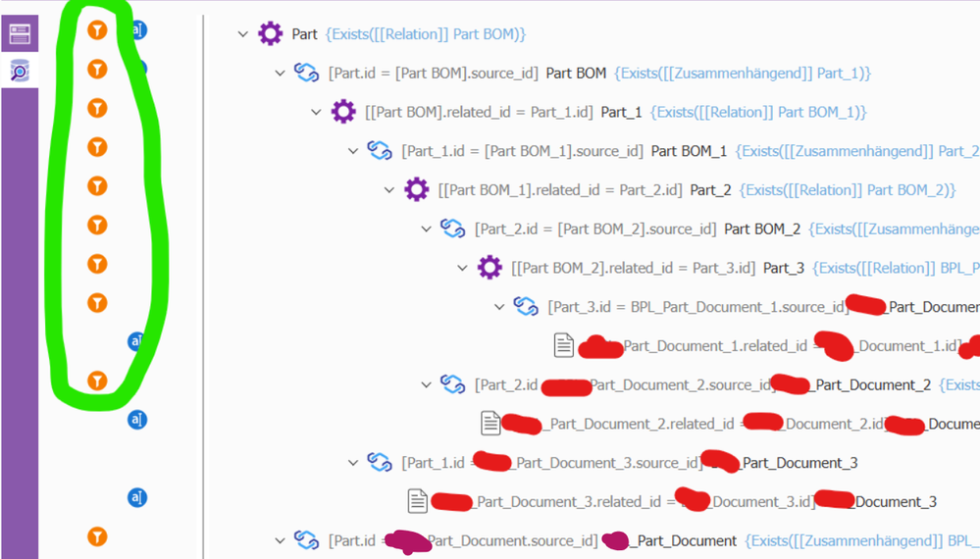Collapse the Part BOM_1 tree node
This screenshot has height=559, width=980.
[x=353, y=151]
